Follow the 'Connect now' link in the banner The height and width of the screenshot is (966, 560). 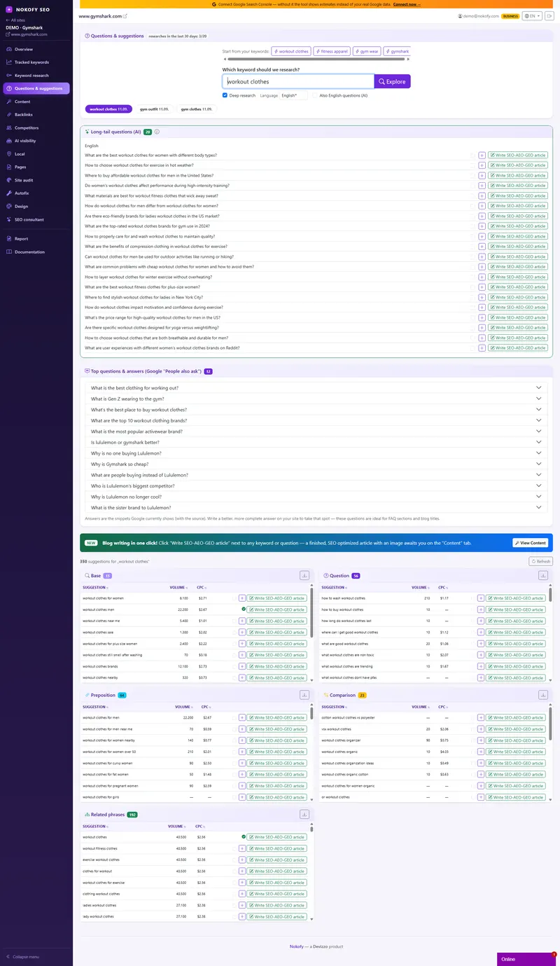point(407,4)
